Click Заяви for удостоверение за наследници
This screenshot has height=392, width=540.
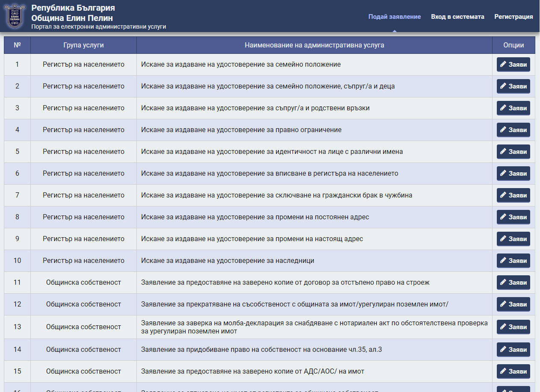[x=513, y=261]
